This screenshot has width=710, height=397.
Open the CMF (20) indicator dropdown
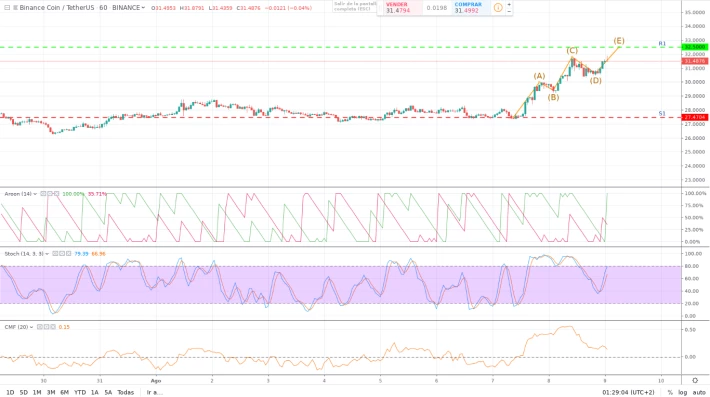pos(31,327)
